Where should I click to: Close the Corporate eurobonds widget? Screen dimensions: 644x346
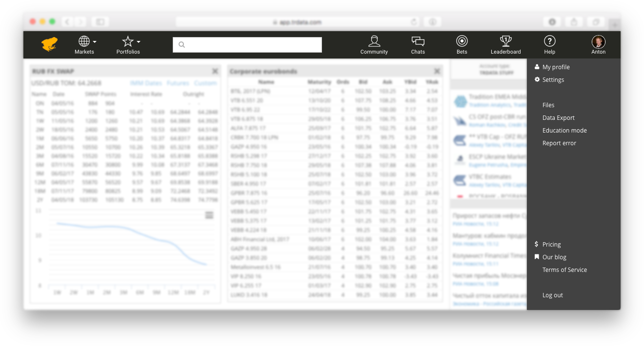437,71
